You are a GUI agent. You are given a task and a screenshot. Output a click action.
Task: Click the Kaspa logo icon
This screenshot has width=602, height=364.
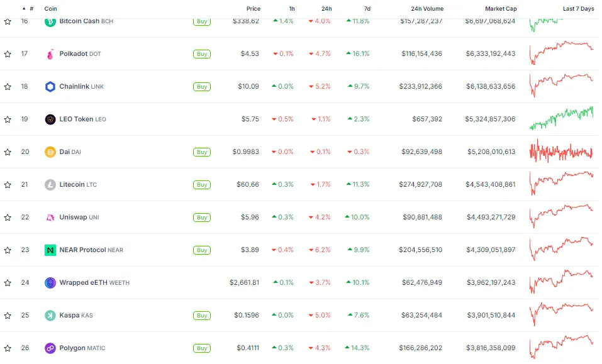pyautogui.click(x=50, y=316)
